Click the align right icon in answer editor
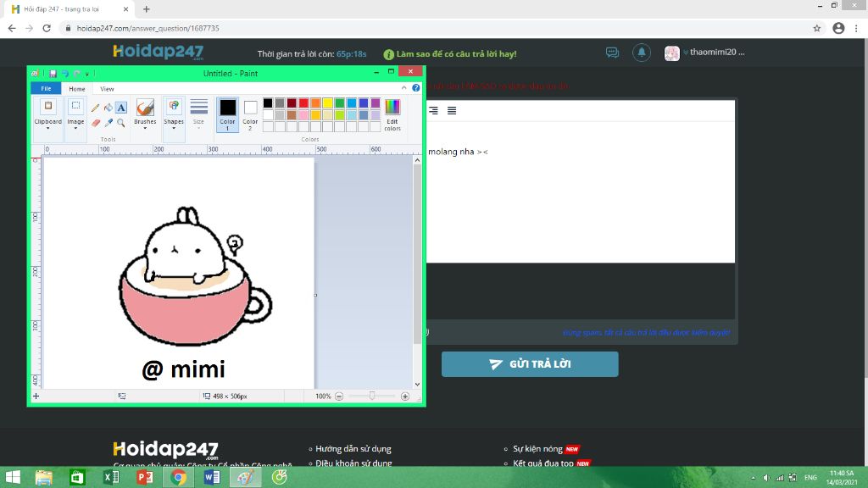868x488 pixels. coord(433,111)
